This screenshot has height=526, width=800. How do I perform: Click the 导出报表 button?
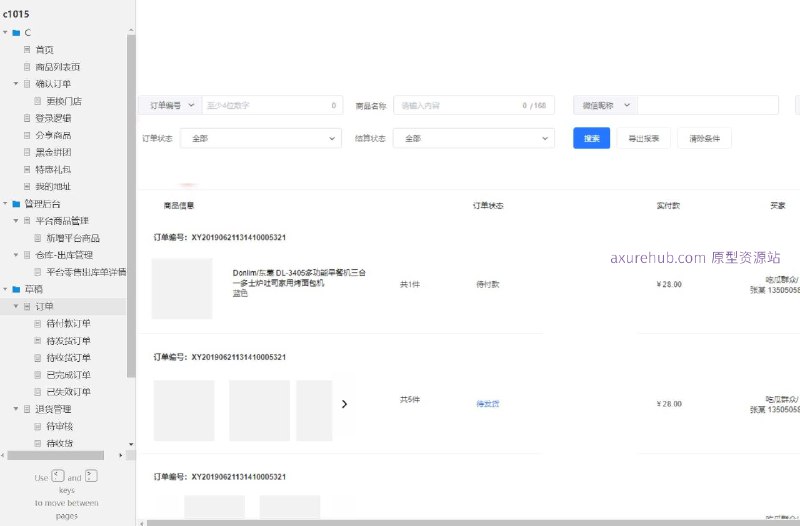click(643, 138)
